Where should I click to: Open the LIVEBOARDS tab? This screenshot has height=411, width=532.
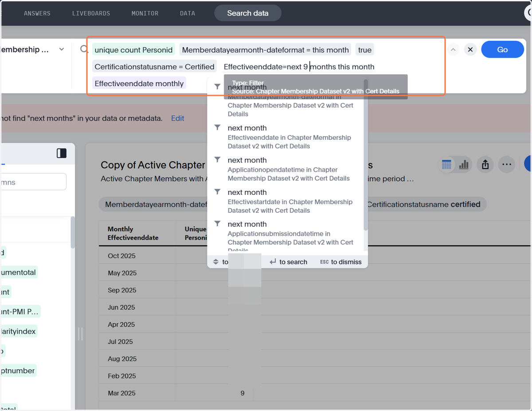point(91,13)
